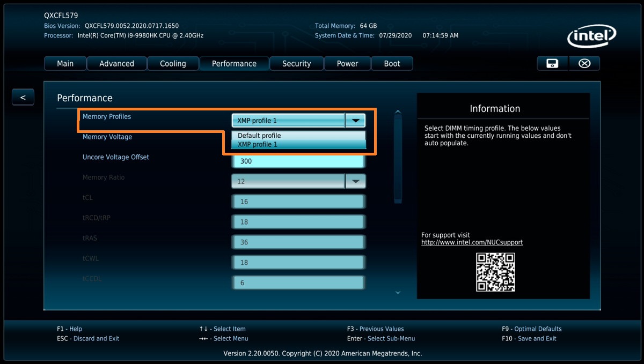Click the ESC - Discard and Exit hint

point(88,338)
